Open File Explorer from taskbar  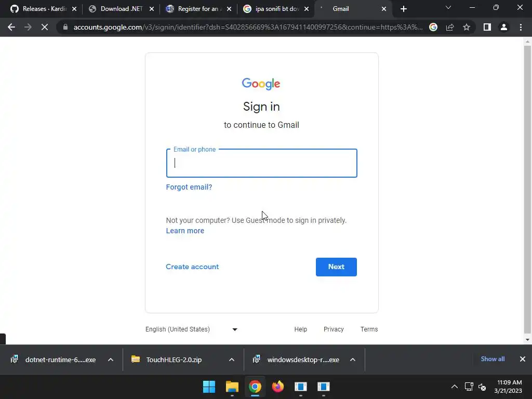[232, 387]
